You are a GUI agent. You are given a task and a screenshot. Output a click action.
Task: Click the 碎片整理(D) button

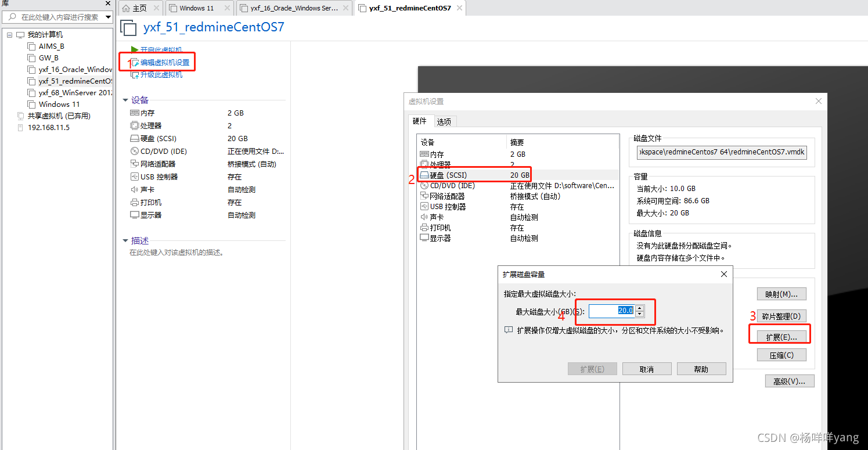click(x=781, y=315)
